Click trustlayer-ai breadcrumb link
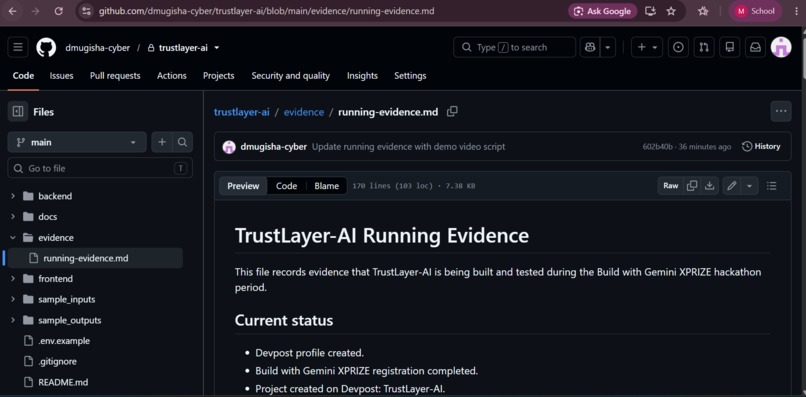 pyautogui.click(x=242, y=112)
